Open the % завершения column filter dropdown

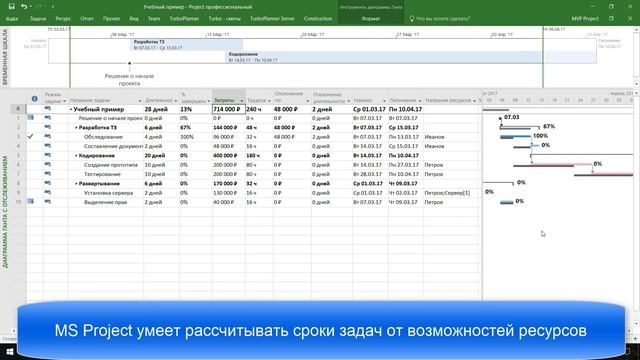tap(209, 101)
